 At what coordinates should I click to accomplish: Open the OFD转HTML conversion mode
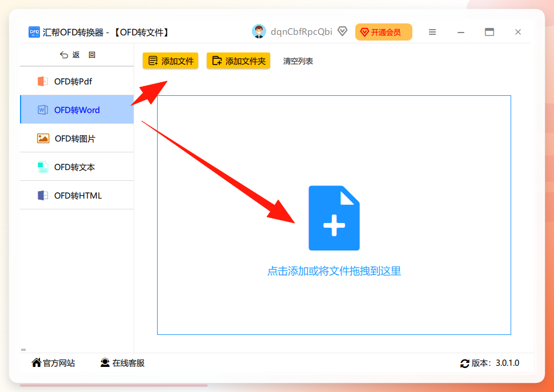[x=77, y=196]
